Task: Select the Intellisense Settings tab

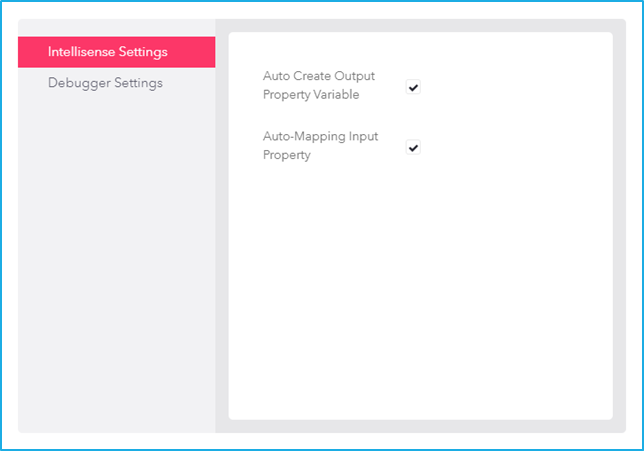Action: [x=117, y=52]
